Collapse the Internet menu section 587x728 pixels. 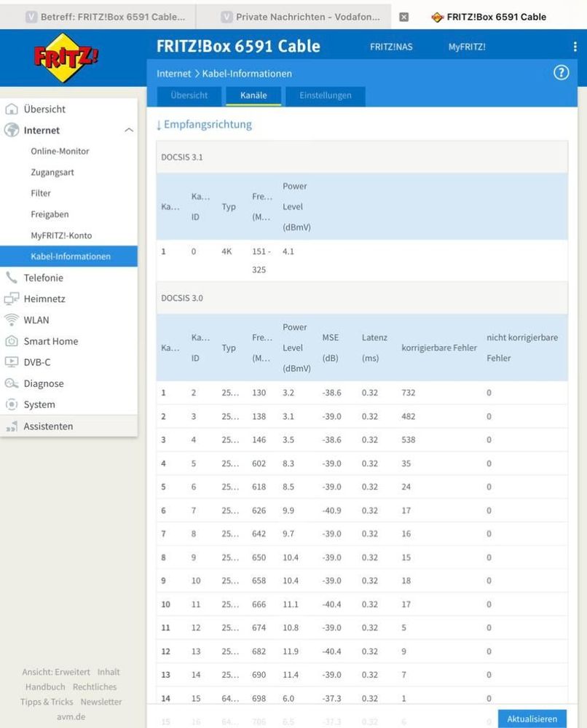(x=129, y=130)
